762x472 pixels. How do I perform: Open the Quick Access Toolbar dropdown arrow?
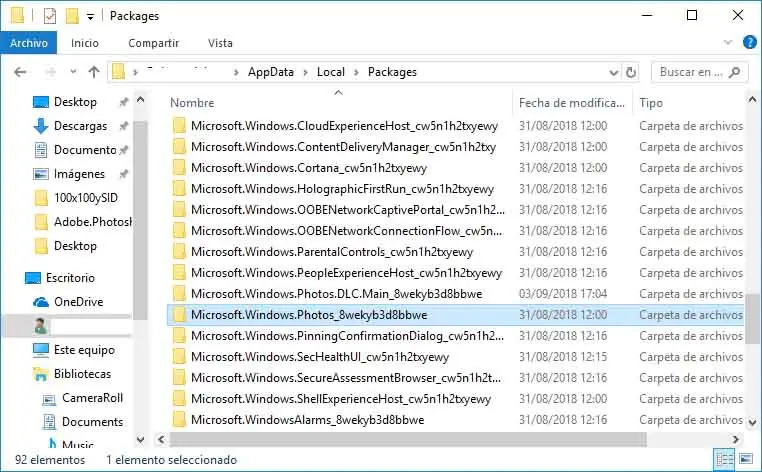pos(90,17)
